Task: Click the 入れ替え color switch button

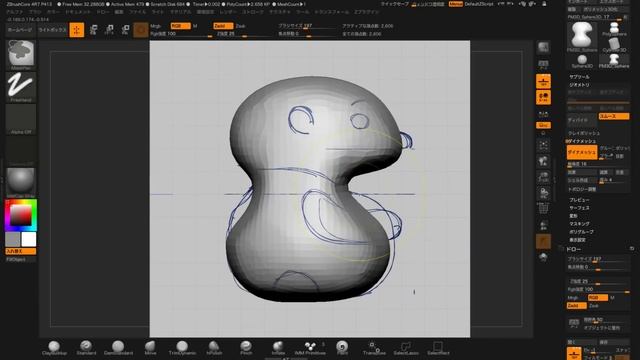Action: (20, 251)
